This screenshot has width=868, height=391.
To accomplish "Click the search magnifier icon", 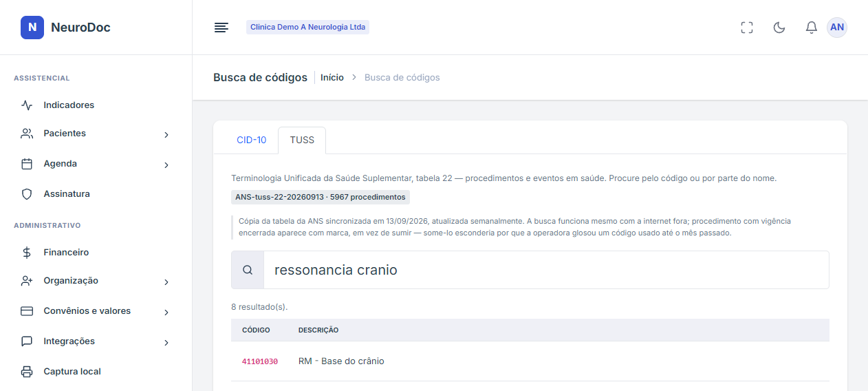I will (x=248, y=270).
